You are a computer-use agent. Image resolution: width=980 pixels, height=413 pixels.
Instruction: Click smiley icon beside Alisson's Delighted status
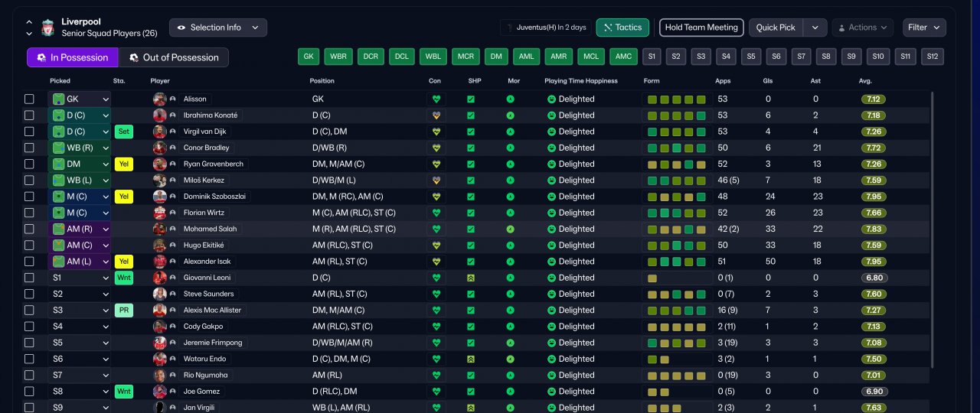(x=551, y=99)
